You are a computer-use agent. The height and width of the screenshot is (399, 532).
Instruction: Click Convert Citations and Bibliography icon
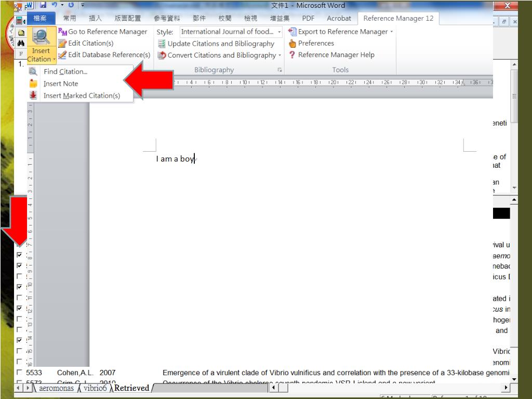[162, 55]
